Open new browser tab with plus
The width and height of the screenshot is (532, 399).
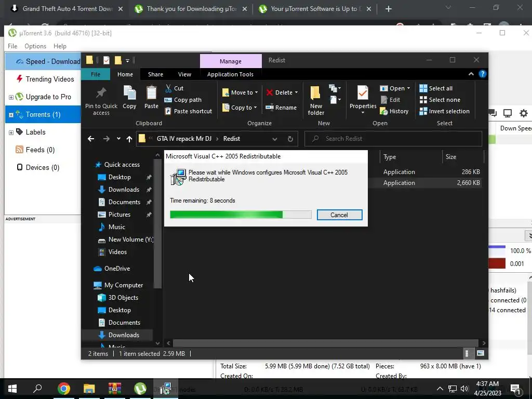point(389,9)
